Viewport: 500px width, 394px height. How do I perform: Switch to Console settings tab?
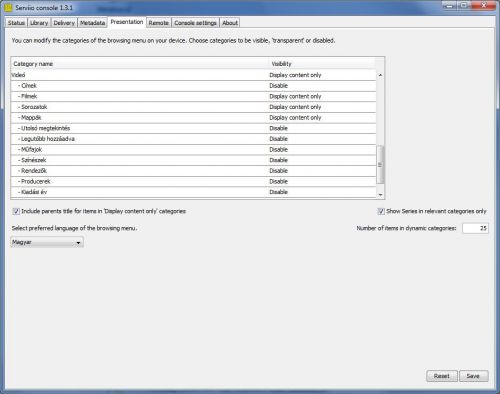click(195, 23)
